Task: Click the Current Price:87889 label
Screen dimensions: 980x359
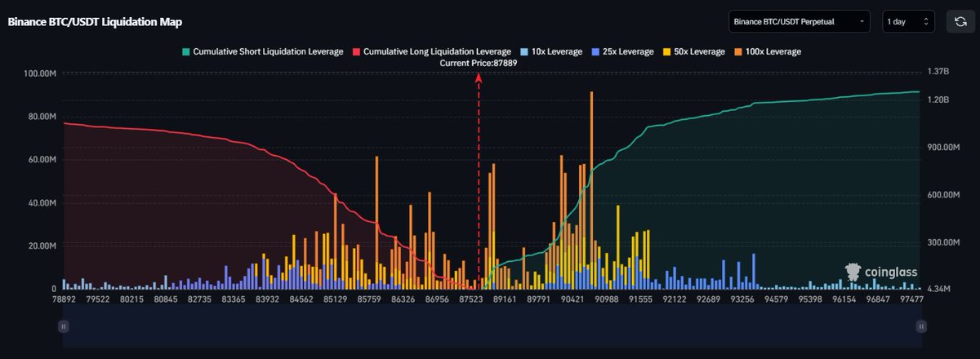Action: [x=479, y=63]
